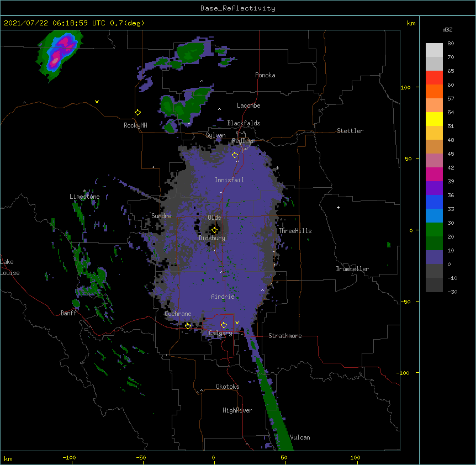Click the Innisfail city label
The height and width of the screenshot is (465, 476).
point(229,180)
